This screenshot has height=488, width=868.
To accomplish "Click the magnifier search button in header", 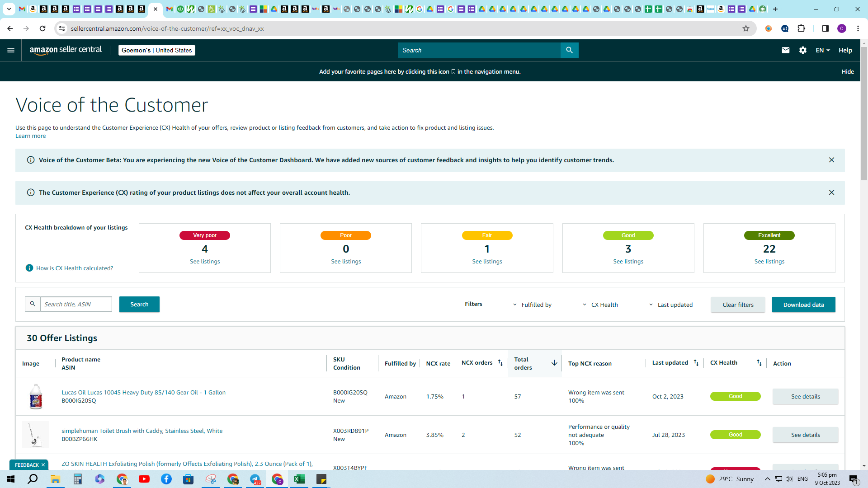I will (569, 50).
